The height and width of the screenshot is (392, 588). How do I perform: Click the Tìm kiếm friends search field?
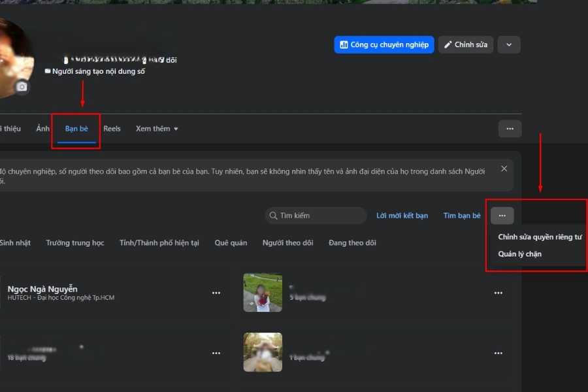(x=316, y=216)
